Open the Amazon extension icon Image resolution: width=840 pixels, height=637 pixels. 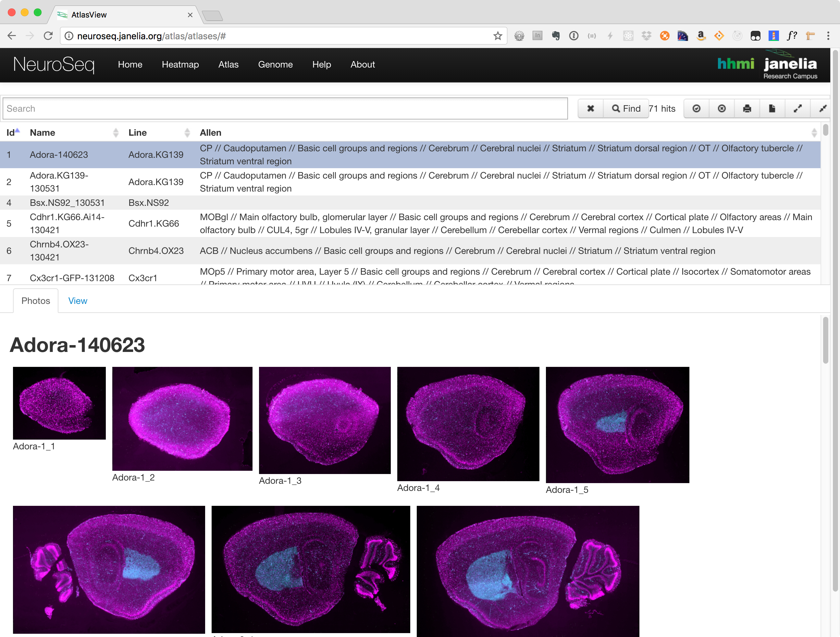tap(701, 36)
